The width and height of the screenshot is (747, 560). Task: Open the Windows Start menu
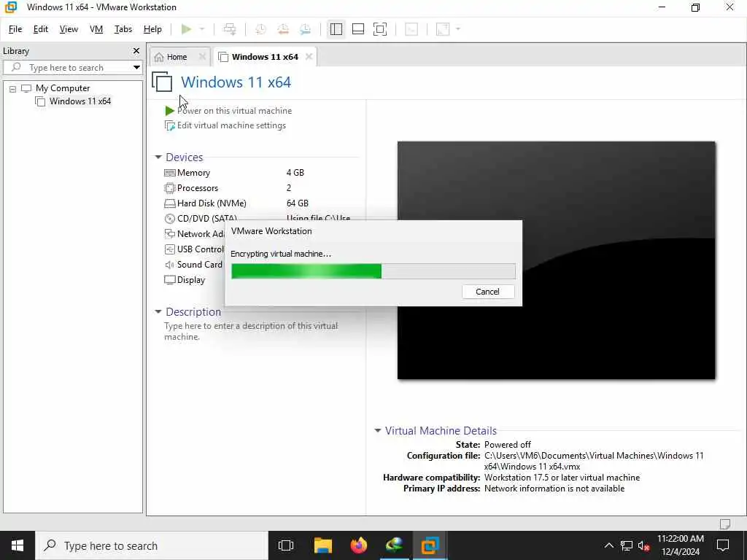pos(18,545)
